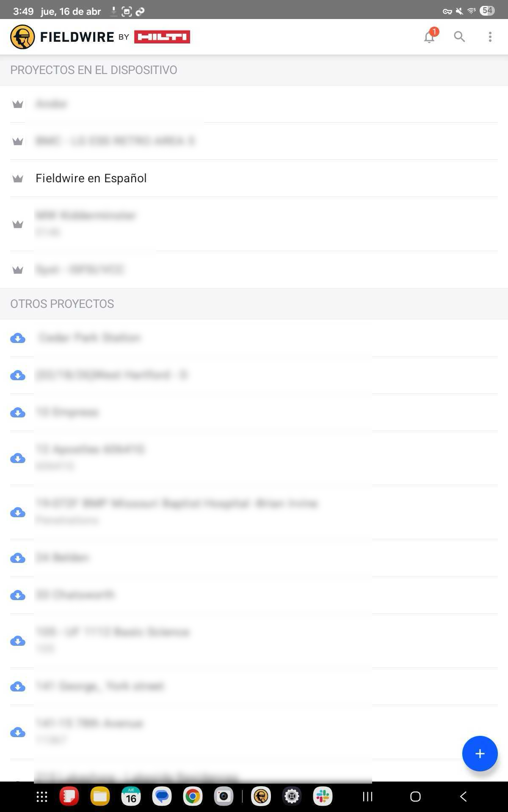Tap the Android back navigation button
508x812 pixels.
coord(463,797)
